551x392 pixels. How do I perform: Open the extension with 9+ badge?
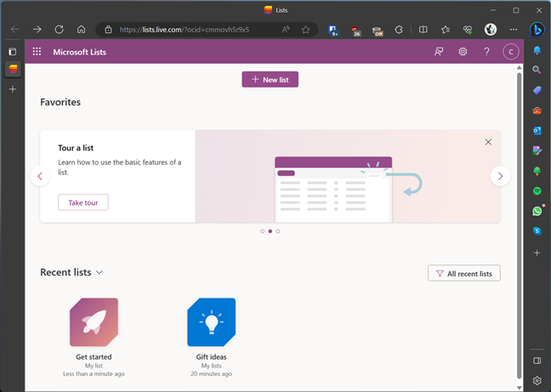[x=333, y=31]
